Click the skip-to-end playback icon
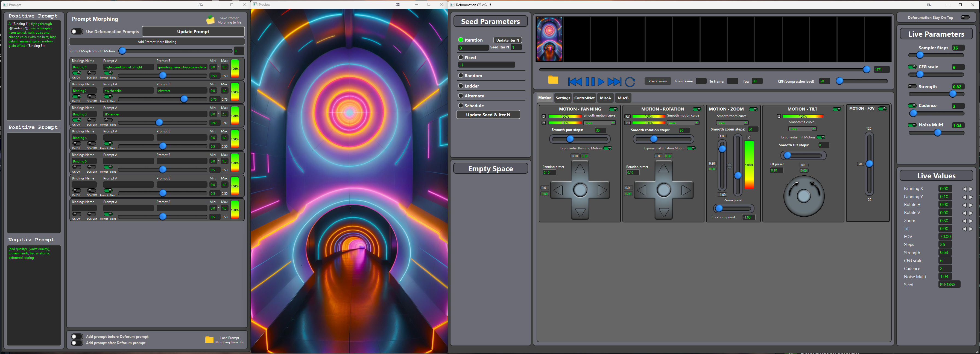This screenshot has height=354, width=980. (614, 82)
